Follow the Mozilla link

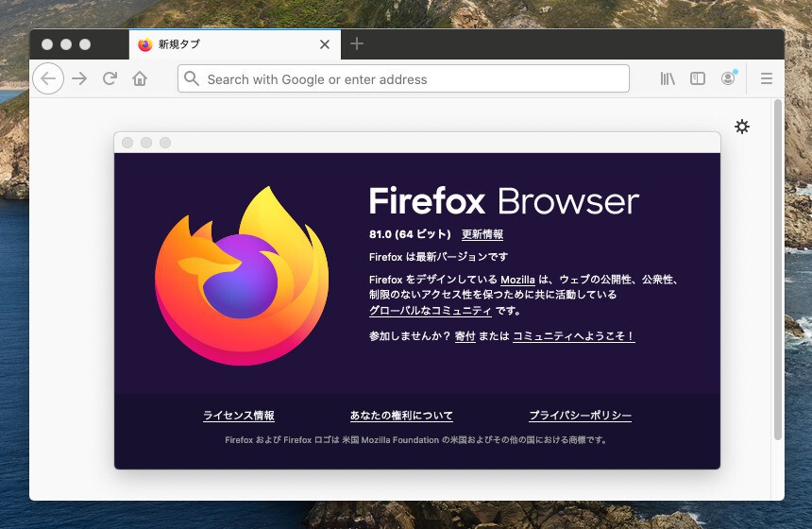click(x=517, y=280)
